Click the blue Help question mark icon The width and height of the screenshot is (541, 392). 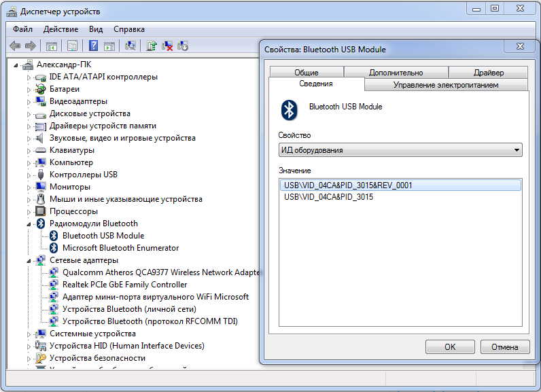click(x=92, y=46)
